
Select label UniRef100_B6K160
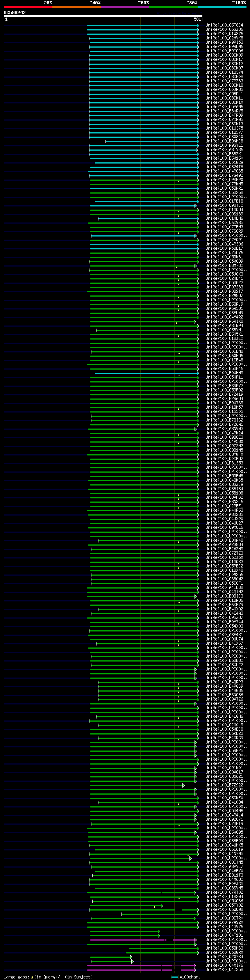[x=224, y=158]
